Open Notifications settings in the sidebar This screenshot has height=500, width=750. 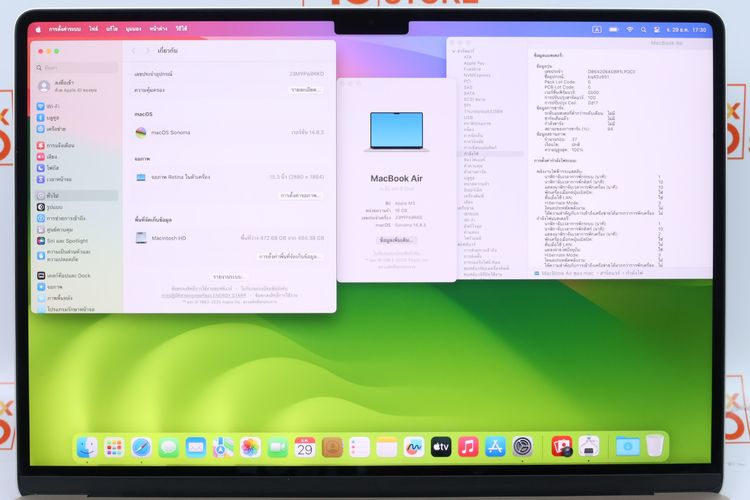[x=55, y=145]
